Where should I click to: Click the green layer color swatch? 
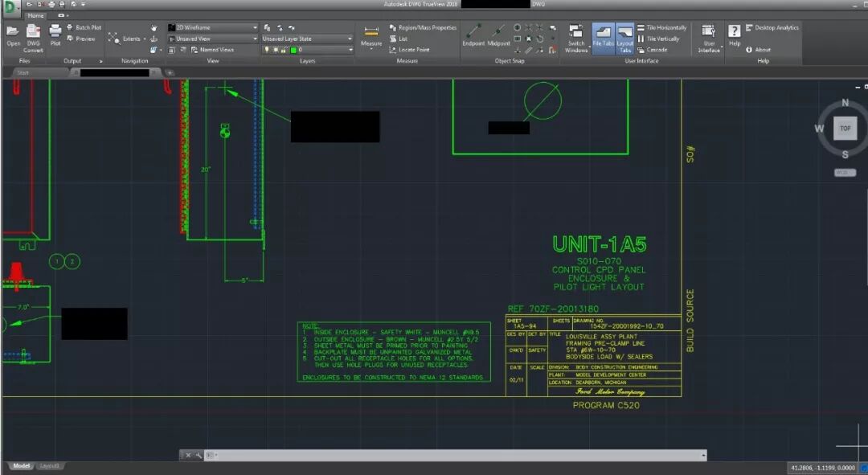[294, 50]
